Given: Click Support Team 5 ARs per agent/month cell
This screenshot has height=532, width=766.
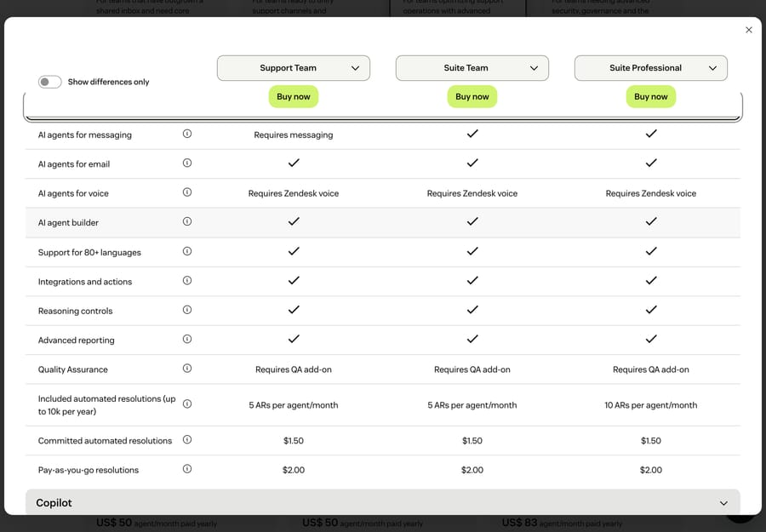Looking at the screenshot, I should tap(293, 405).
